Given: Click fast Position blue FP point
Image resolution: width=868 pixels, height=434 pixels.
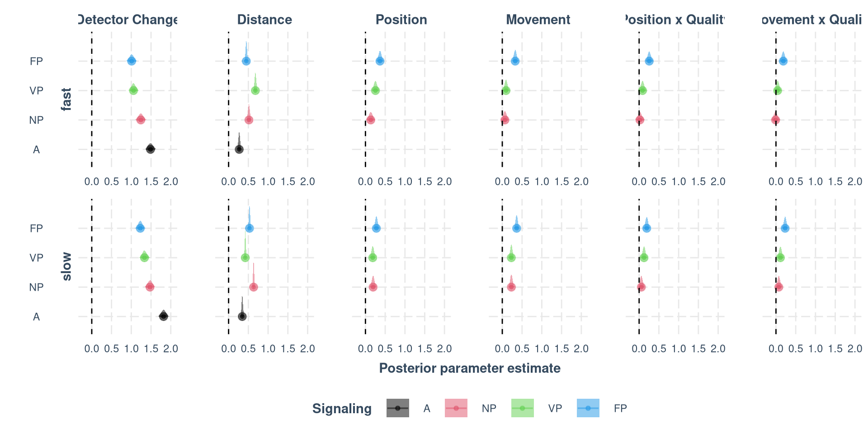Looking at the screenshot, I should click(380, 61).
